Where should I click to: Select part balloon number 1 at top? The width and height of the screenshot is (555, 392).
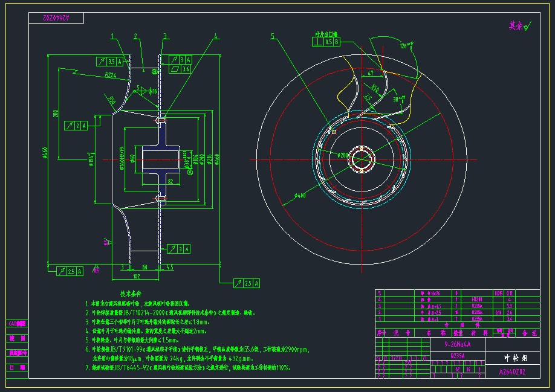112,36
